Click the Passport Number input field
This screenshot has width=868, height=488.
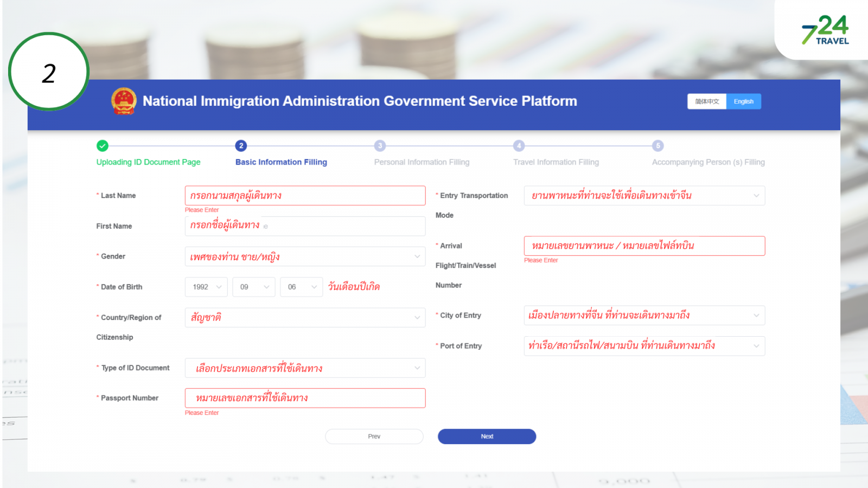(x=305, y=398)
